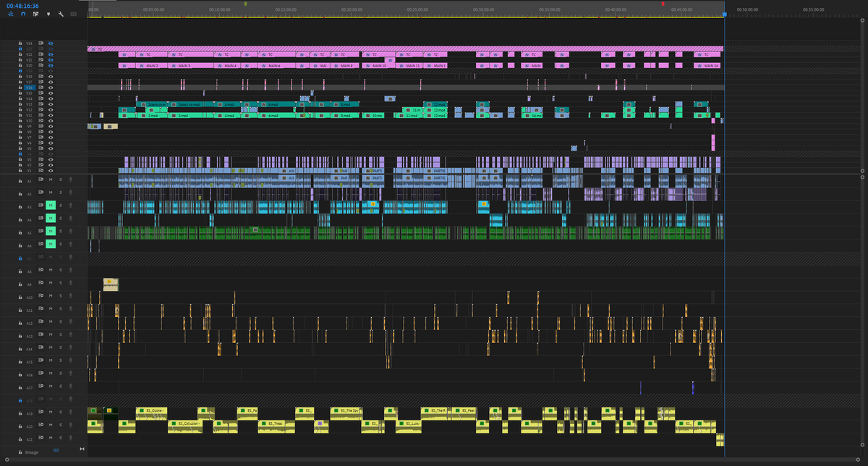Enable voice-over record on track A10
The image size is (868, 466).
click(70, 297)
